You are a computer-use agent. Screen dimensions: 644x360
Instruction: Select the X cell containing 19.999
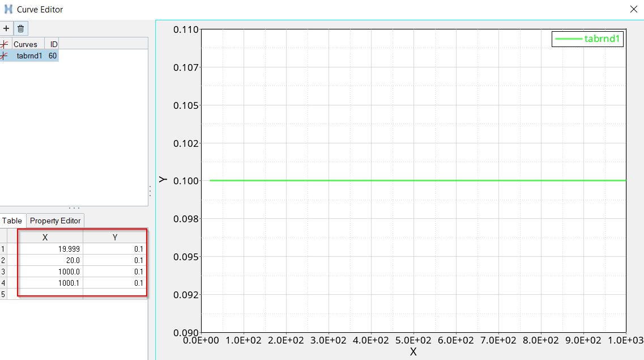(50, 249)
